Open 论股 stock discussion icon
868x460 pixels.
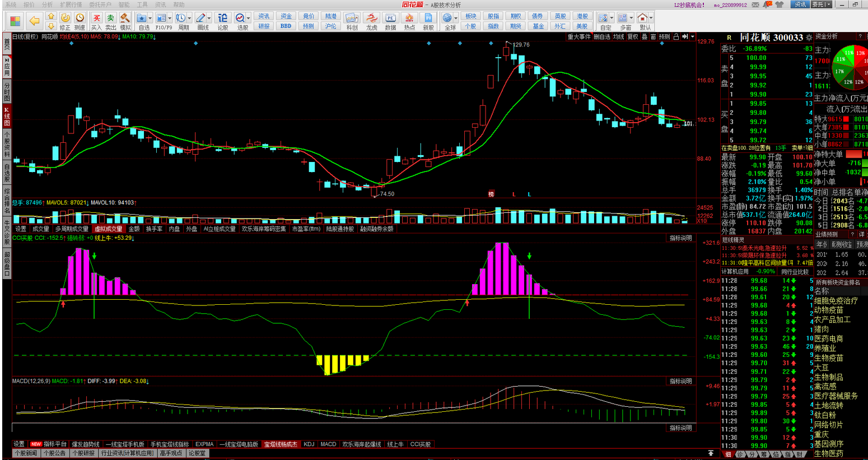(223, 21)
